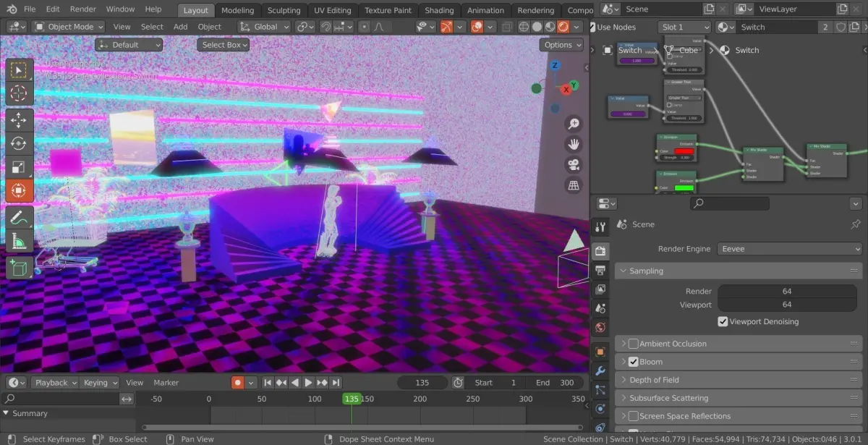
Task: Open the View Layer properties tab
Action: click(600, 289)
